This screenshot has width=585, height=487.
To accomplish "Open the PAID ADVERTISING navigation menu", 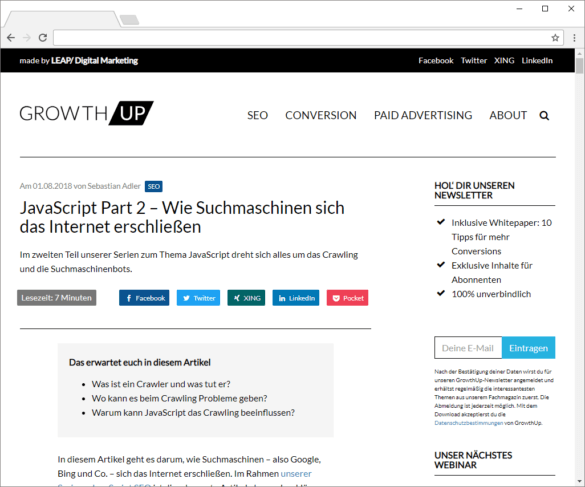I will pyautogui.click(x=423, y=115).
